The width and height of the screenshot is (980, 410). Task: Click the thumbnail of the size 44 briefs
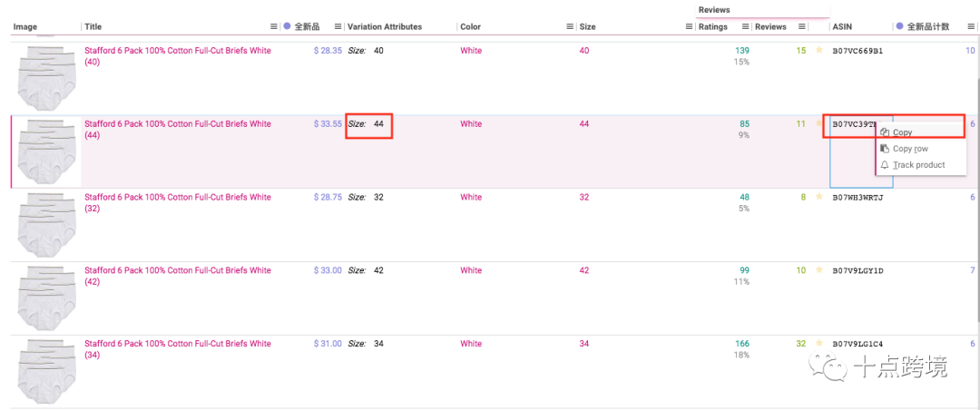(47, 151)
